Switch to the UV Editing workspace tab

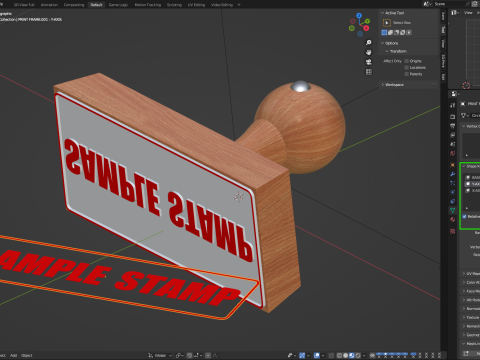pyautogui.click(x=196, y=5)
